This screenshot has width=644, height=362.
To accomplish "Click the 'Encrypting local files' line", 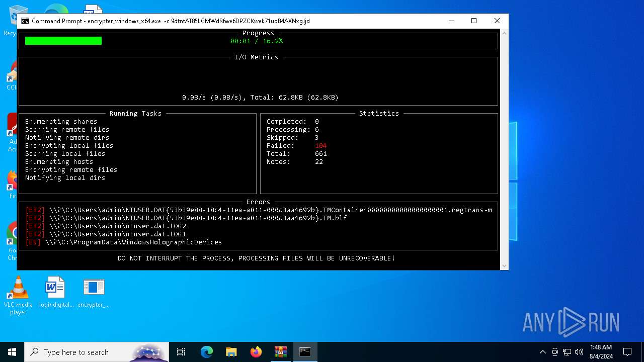I will [x=69, y=145].
